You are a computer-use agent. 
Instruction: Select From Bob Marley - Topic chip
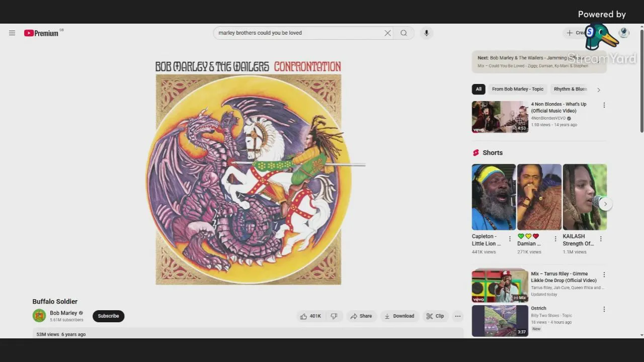(x=518, y=89)
